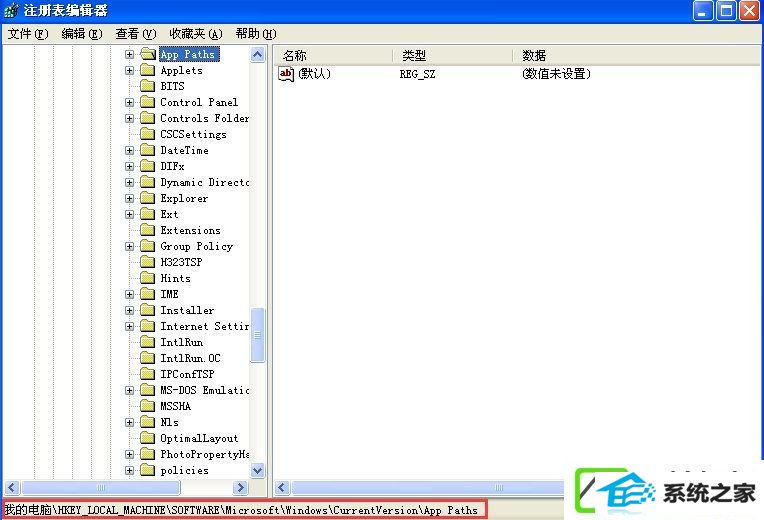Screen dimensions: 764x520
Task: Sort by the 类型 column header
Action: tap(414, 56)
